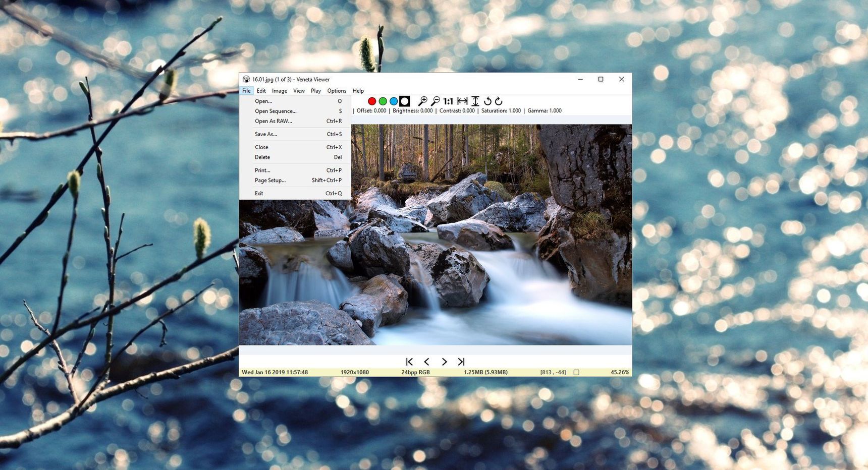868x470 pixels.
Task: Choose Open... from File menu
Action: tap(295, 101)
